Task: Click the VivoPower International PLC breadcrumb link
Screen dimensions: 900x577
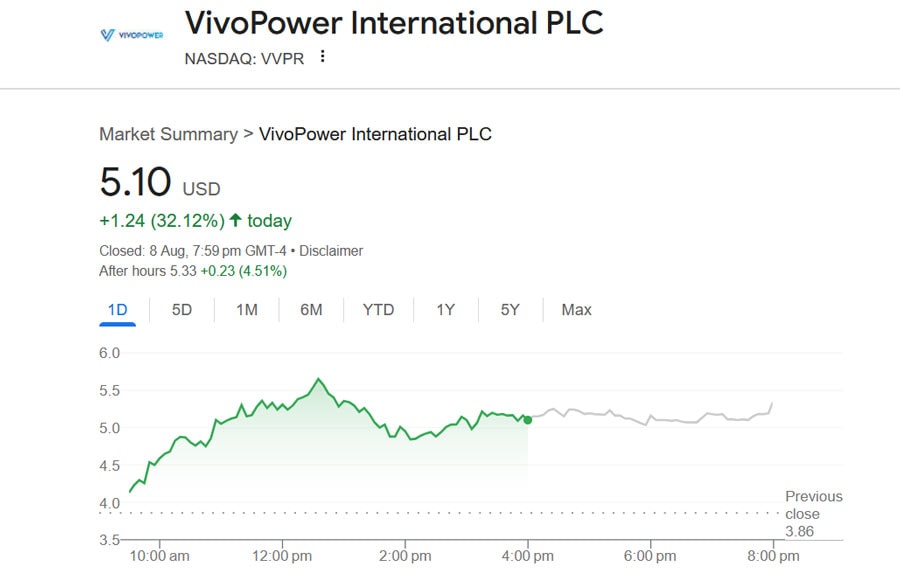Action: 381,134
